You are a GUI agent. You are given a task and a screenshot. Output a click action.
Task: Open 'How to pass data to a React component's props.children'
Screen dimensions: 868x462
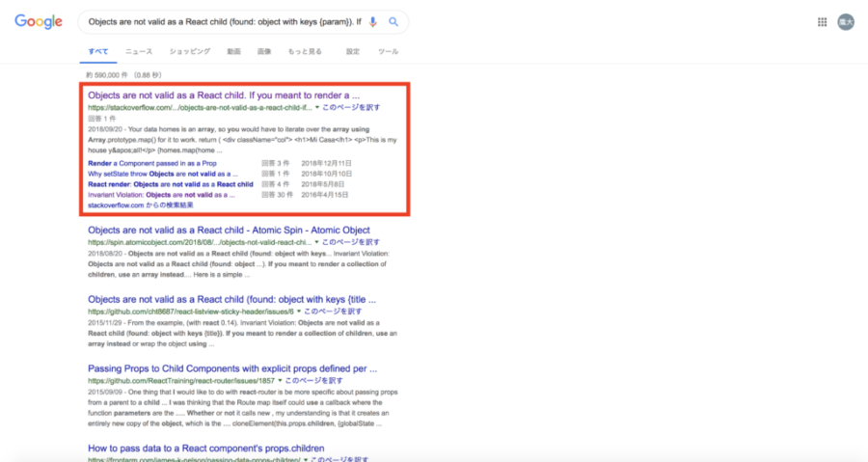coord(206,448)
